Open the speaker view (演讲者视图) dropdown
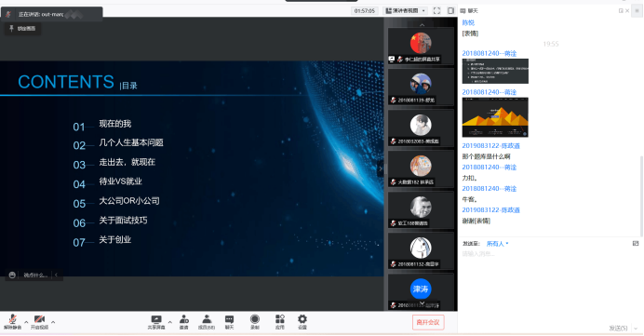 click(406, 10)
